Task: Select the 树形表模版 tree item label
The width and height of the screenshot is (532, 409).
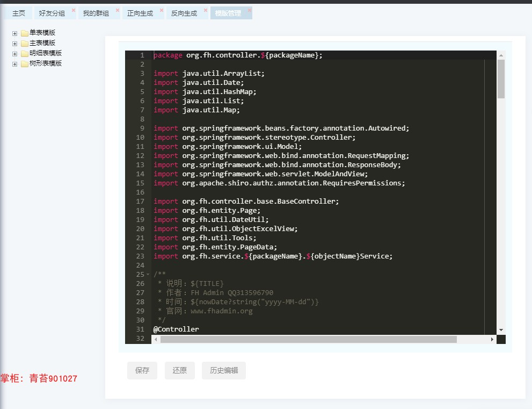Action: [46, 63]
